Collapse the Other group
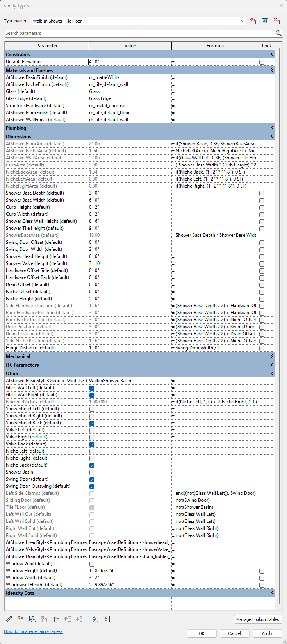The image size is (287, 644). click(271, 374)
